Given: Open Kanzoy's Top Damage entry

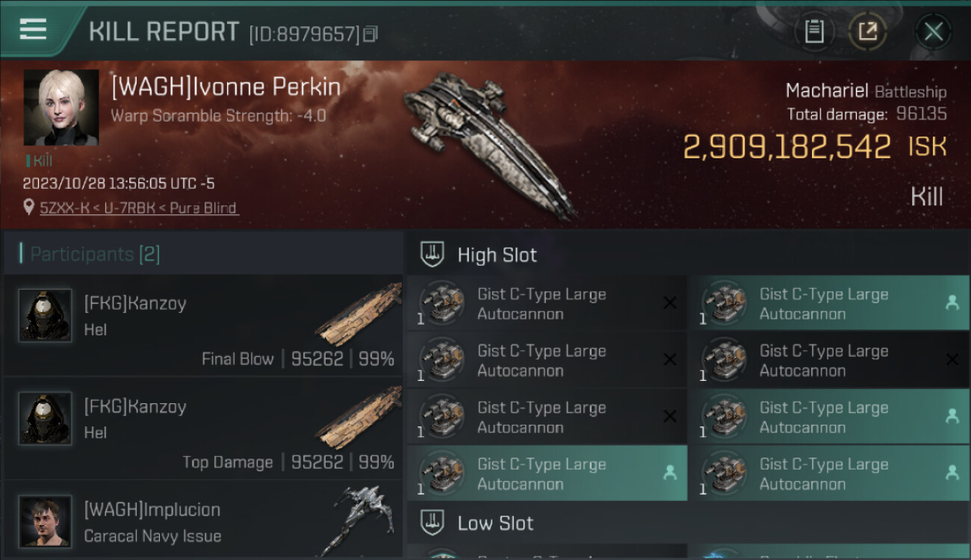Looking at the screenshot, I should tap(203, 429).
